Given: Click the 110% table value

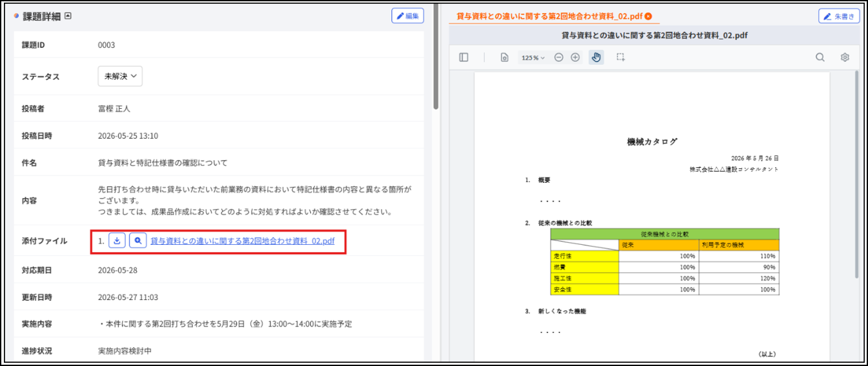Looking at the screenshot, I should click(x=769, y=257).
